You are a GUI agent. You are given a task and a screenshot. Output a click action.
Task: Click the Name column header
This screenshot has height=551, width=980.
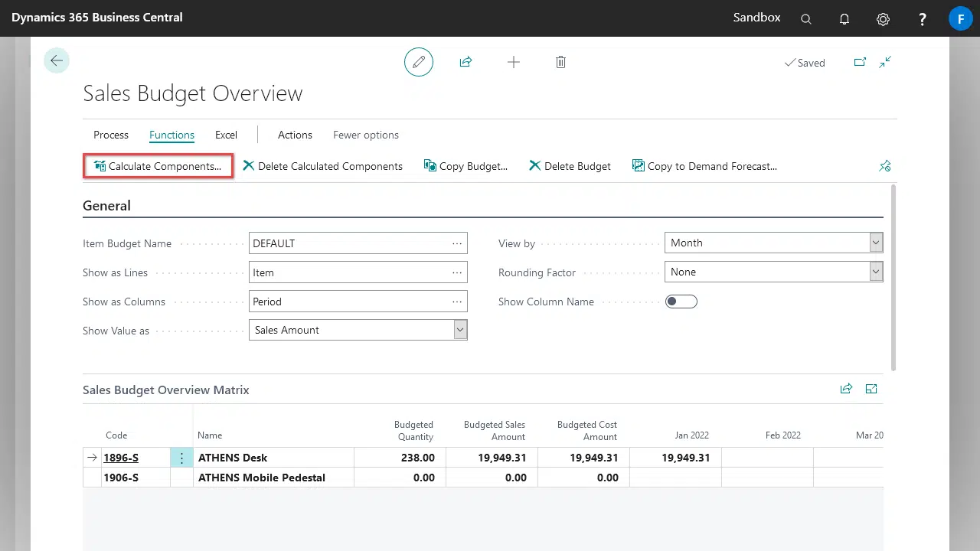tap(210, 435)
